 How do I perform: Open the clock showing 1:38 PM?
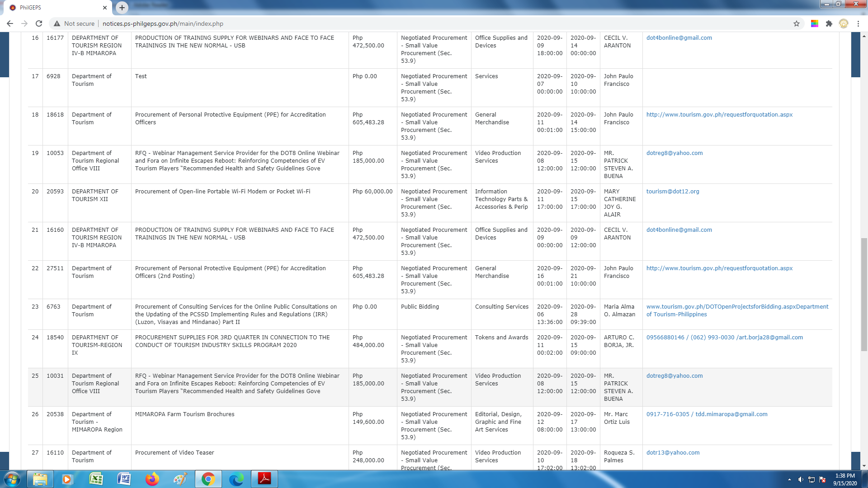pos(845,479)
